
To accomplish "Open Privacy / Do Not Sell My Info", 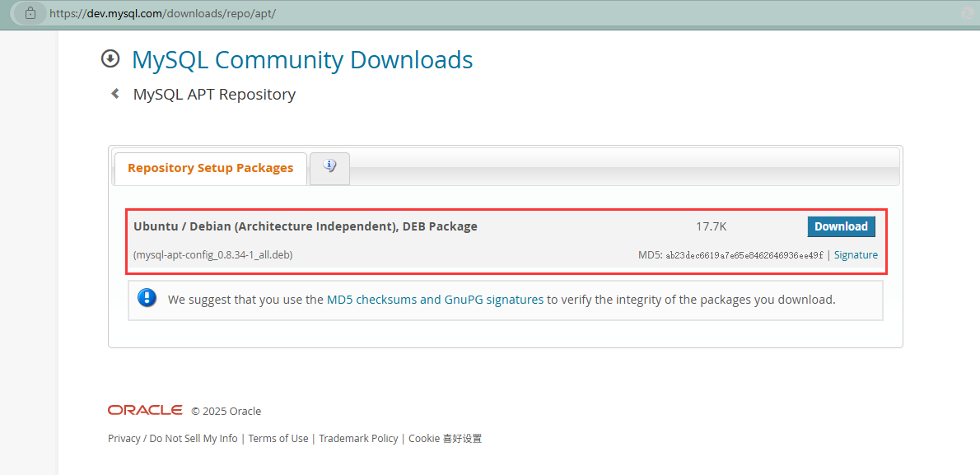I will [172, 439].
